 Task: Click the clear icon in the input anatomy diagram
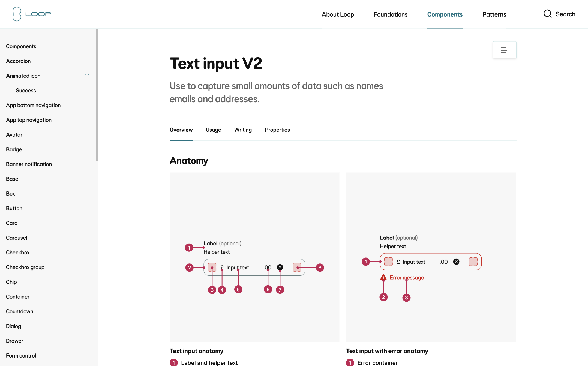[x=280, y=267]
